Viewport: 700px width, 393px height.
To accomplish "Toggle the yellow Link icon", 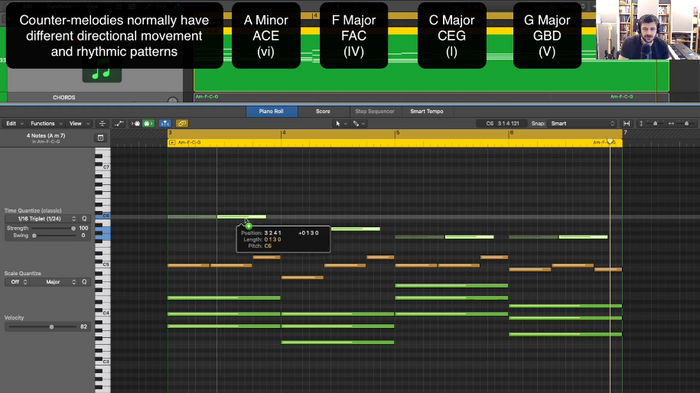I will pos(182,123).
